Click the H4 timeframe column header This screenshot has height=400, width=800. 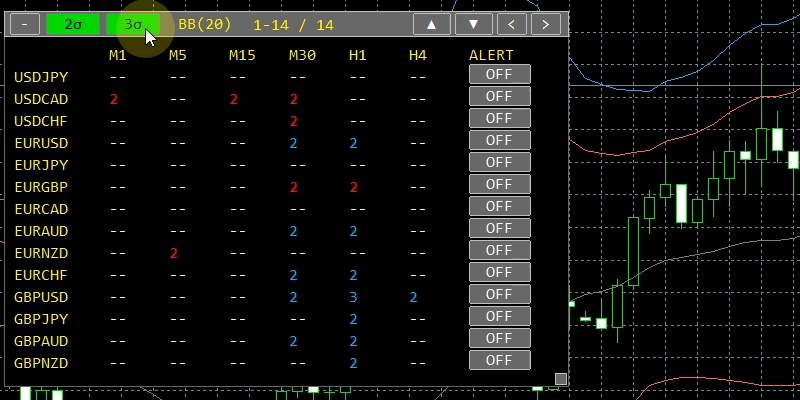(x=417, y=55)
